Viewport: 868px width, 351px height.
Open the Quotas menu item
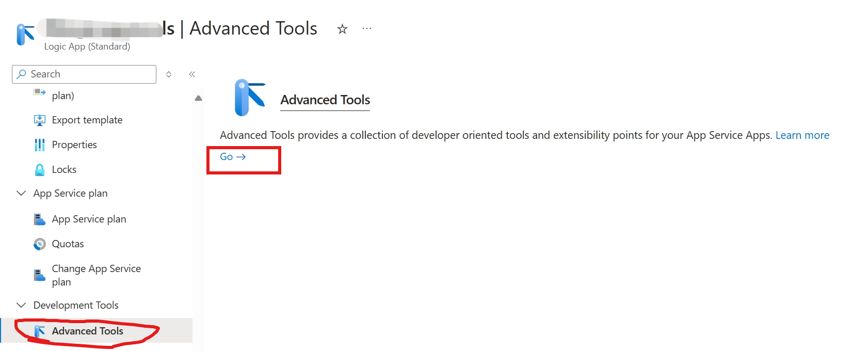click(68, 244)
